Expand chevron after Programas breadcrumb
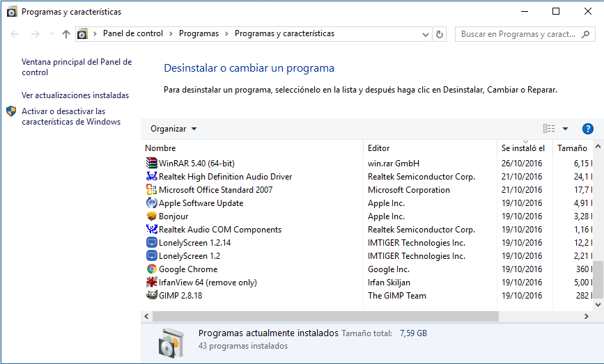 [226, 34]
